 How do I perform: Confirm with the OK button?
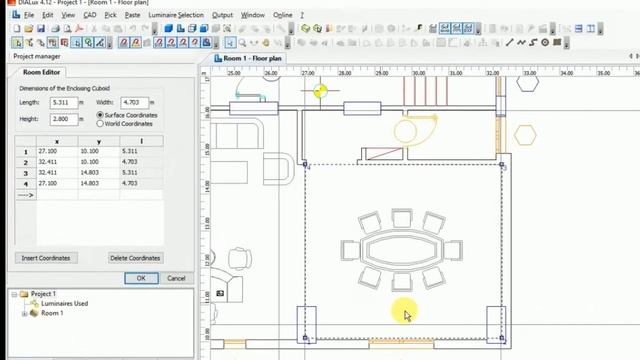(141, 278)
